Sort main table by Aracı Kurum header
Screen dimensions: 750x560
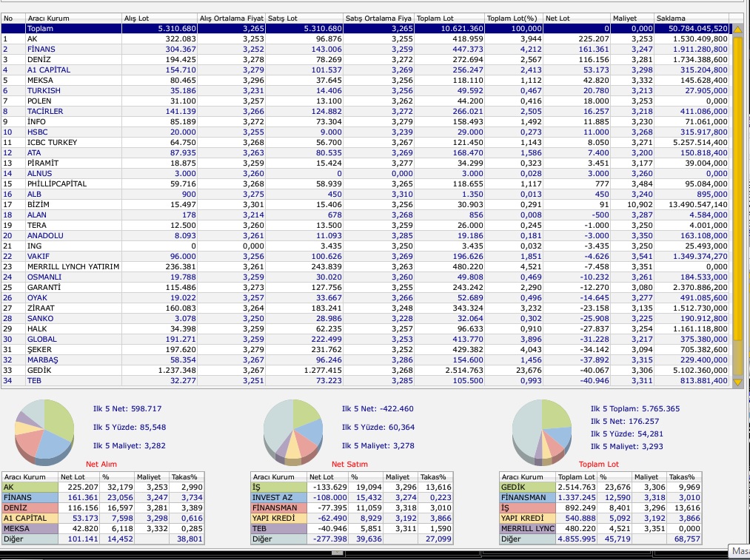click(73, 18)
